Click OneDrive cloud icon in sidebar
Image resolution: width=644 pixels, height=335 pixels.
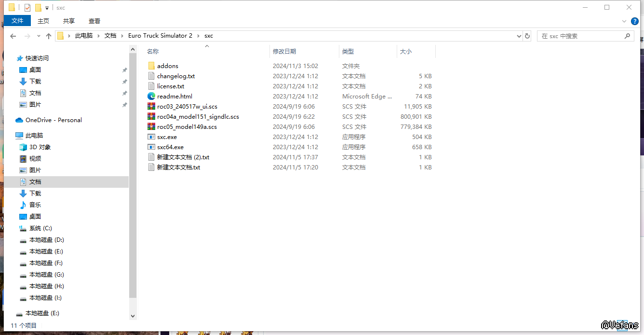(19, 120)
